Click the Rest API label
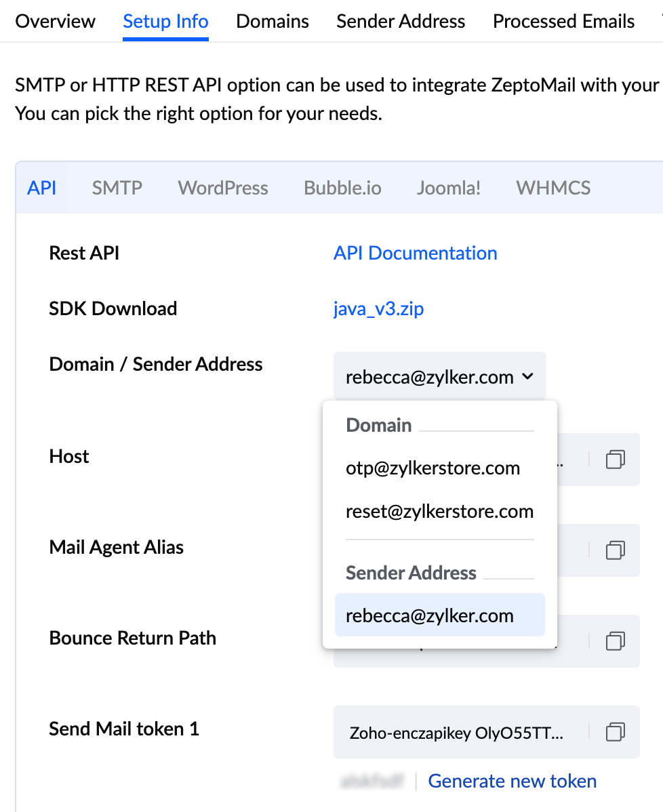The height and width of the screenshot is (812, 663). click(84, 253)
